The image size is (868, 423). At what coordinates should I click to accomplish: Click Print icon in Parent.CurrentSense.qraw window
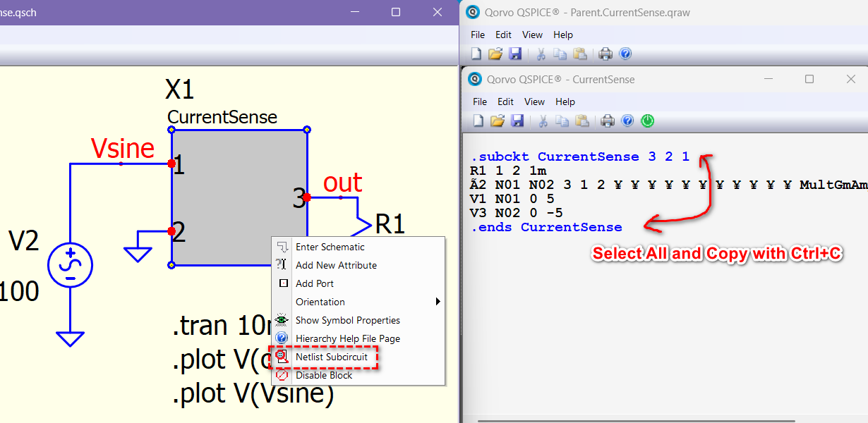tap(605, 54)
